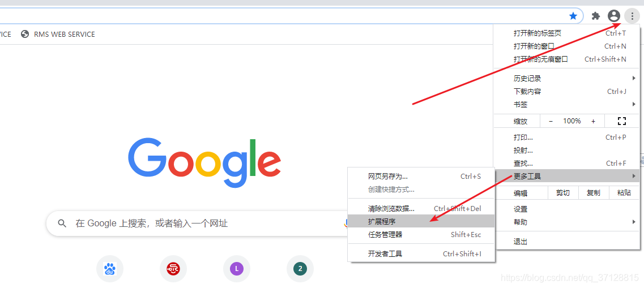
Task: Open 扩展程序 from the submenu
Action: (421, 221)
